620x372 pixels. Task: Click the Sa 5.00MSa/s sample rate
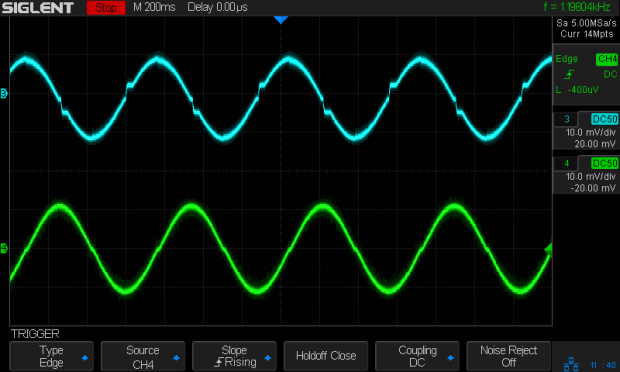tap(586, 23)
